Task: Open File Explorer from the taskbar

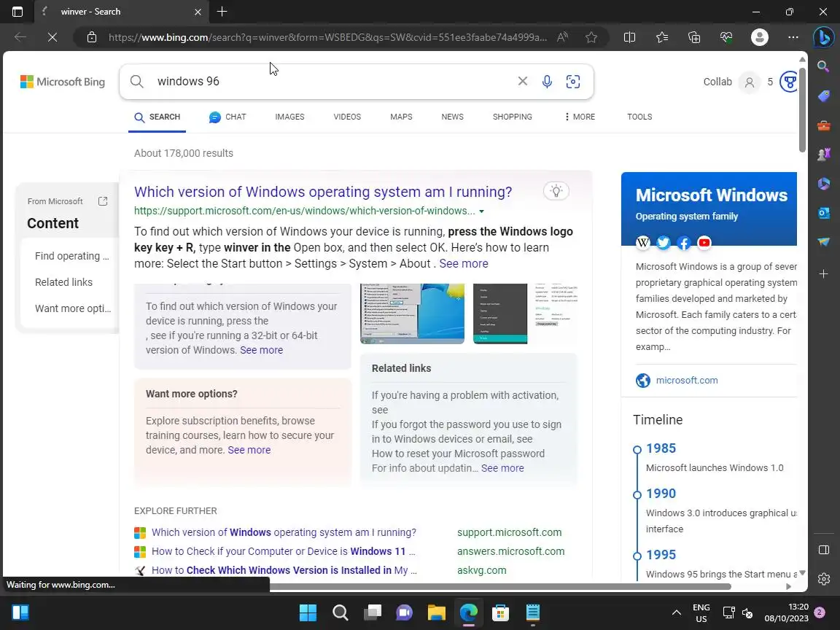Action: pyautogui.click(x=437, y=612)
